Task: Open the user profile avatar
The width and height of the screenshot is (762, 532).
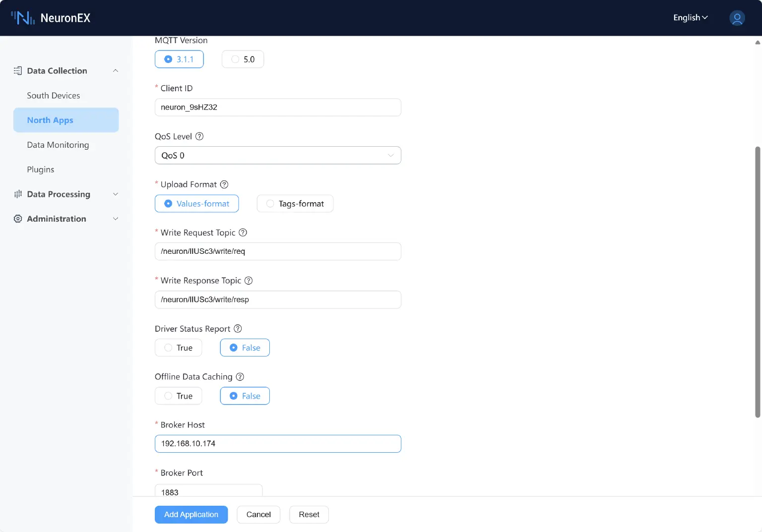Action: pos(737,18)
